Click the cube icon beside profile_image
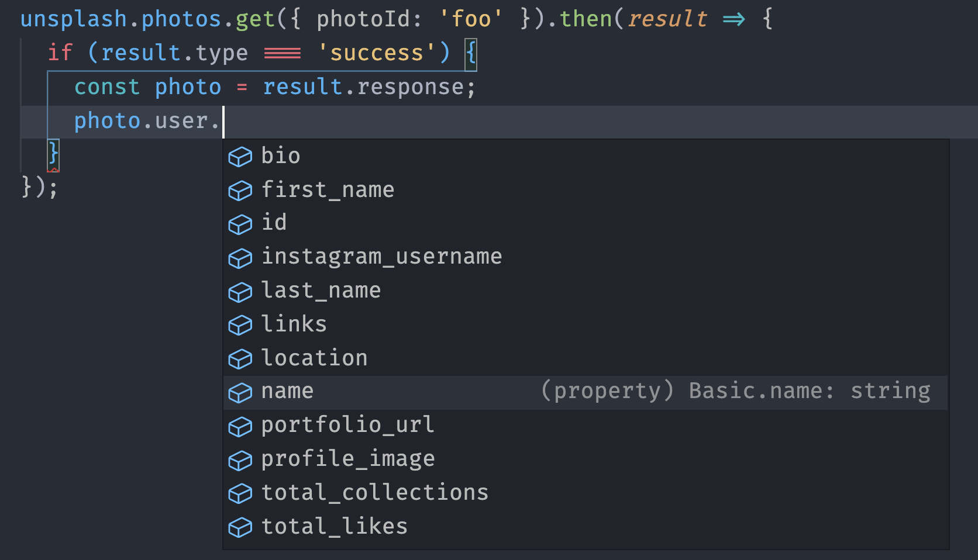Image resolution: width=978 pixels, height=560 pixels. coord(240,461)
